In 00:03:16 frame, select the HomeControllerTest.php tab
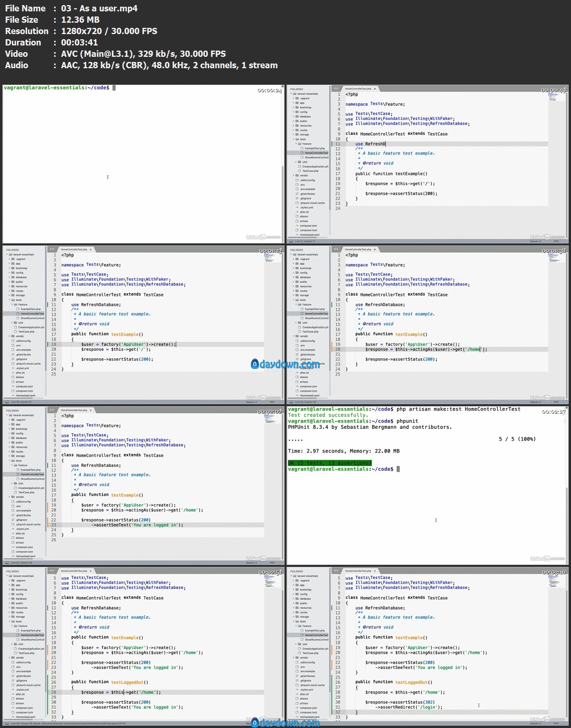Screen dimensions: 571x728 click(360, 571)
